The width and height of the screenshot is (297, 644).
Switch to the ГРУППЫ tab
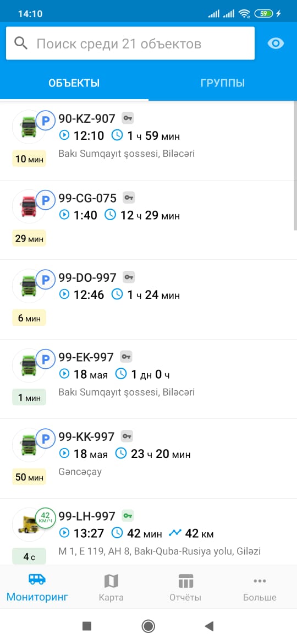click(x=223, y=83)
